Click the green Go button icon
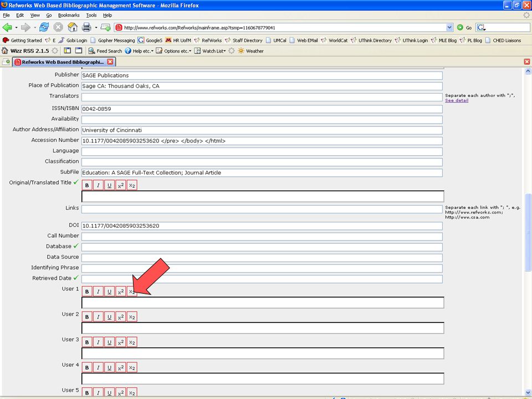The image size is (532, 399). tap(460, 28)
